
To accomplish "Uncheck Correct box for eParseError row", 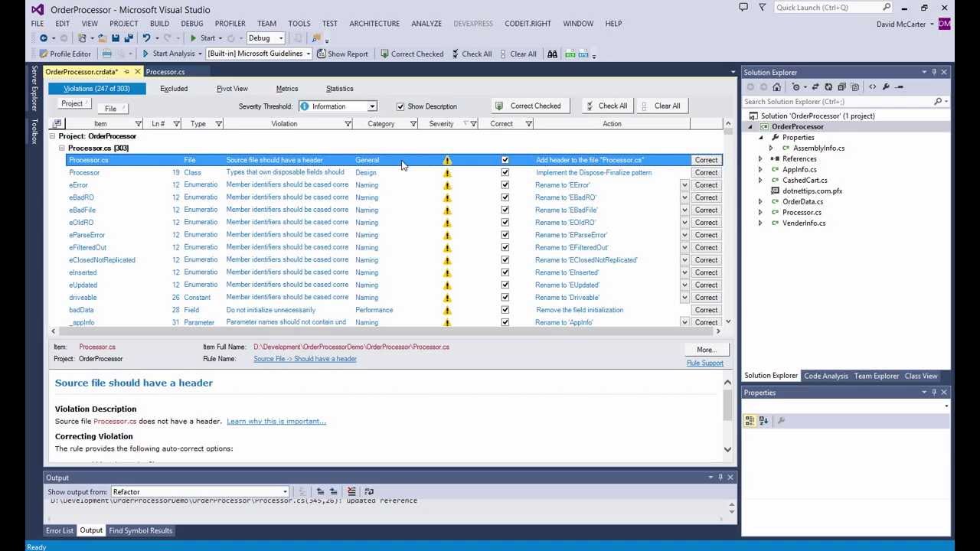I will coord(505,235).
